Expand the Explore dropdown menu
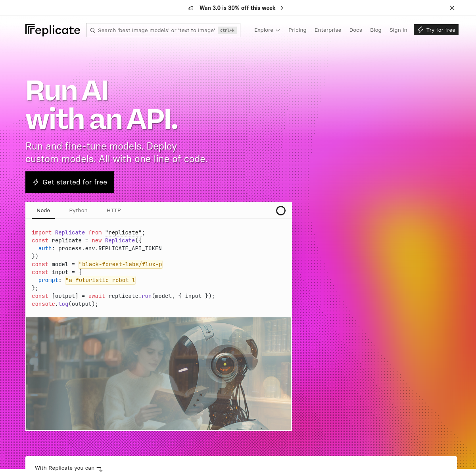Viewport: 476px width, 476px height. click(267, 30)
